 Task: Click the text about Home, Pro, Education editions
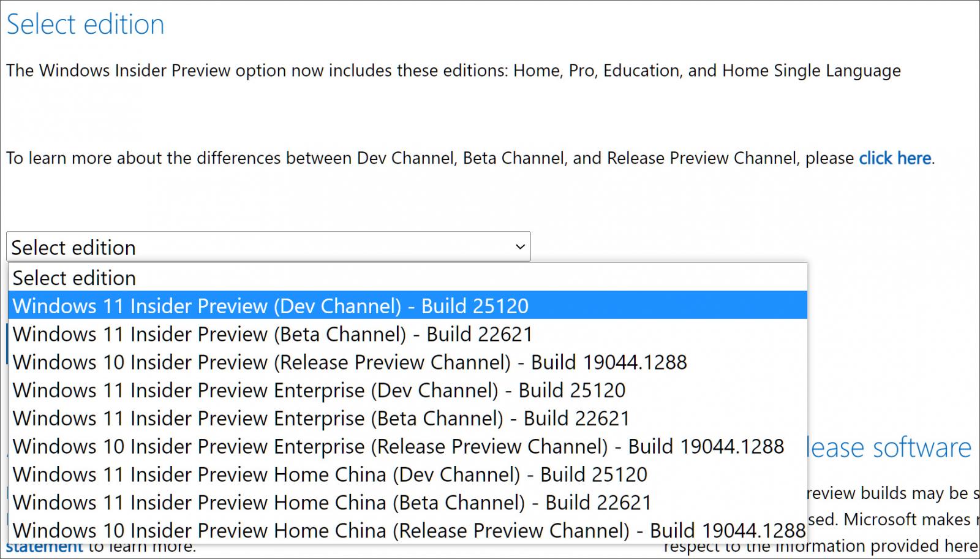point(453,70)
